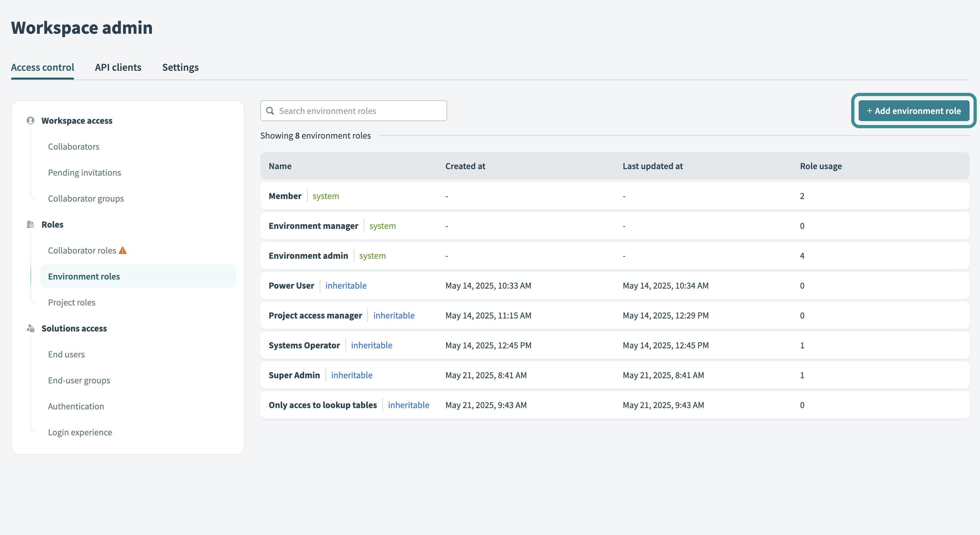Switch to the API clients tab
This screenshot has height=535, width=980.
point(118,67)
